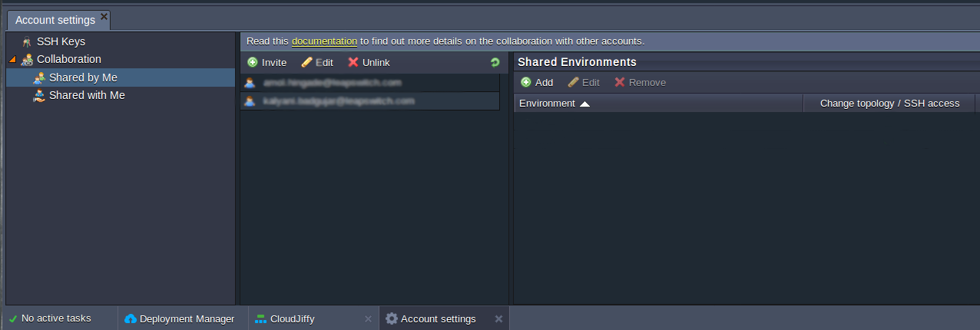Switch to CloudJiffy bottom tab
The width and height of the screenshot is (980, 330).
pos(292,318)
